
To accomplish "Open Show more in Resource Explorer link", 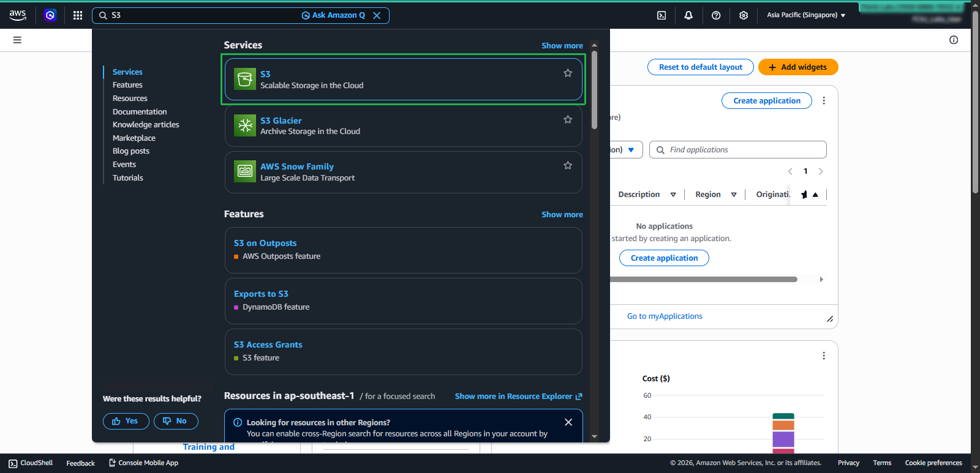I will tap(518, 397).
